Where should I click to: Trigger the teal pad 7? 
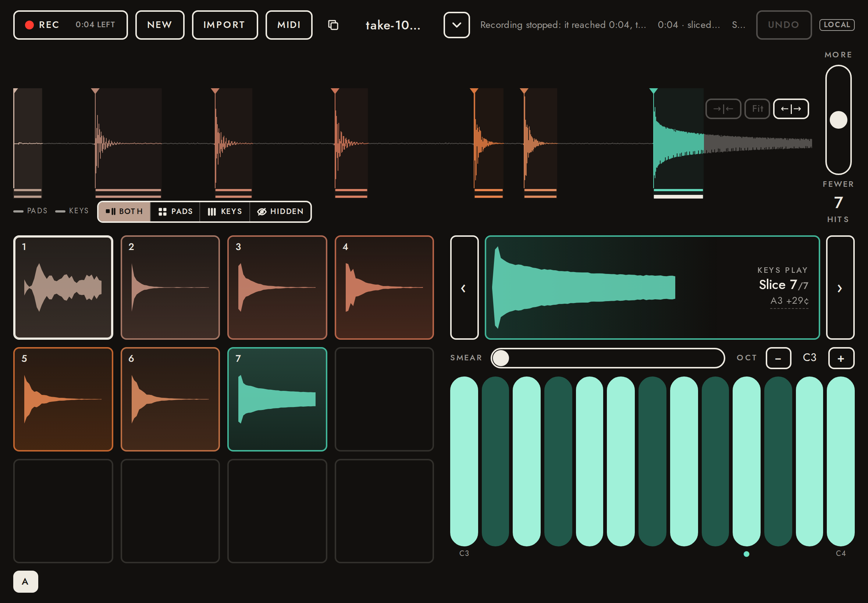[x=277, y=399]
